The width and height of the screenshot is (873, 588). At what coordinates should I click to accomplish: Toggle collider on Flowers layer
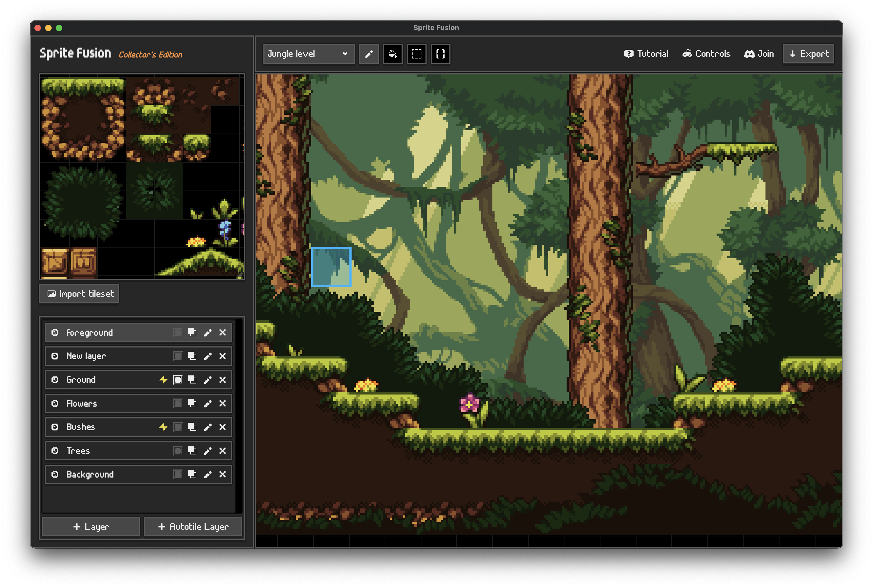(x=177, y=403)
